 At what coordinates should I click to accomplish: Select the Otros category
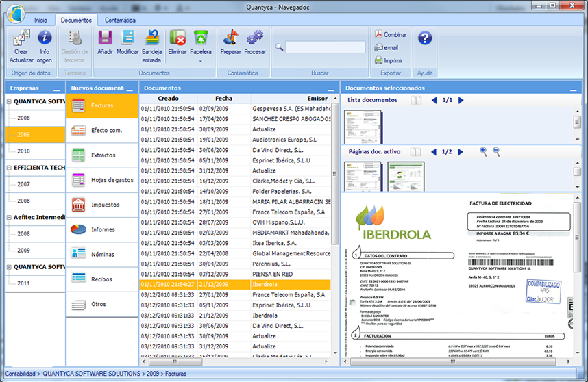(x=102, y=304)
